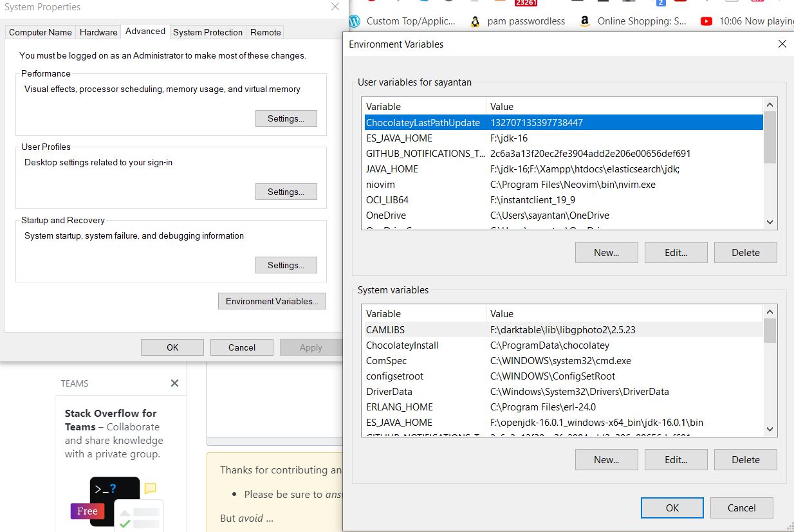This screenshot has height=532, width=794.
Task: Select the configsetroot system variable
Action: (563, 376)
